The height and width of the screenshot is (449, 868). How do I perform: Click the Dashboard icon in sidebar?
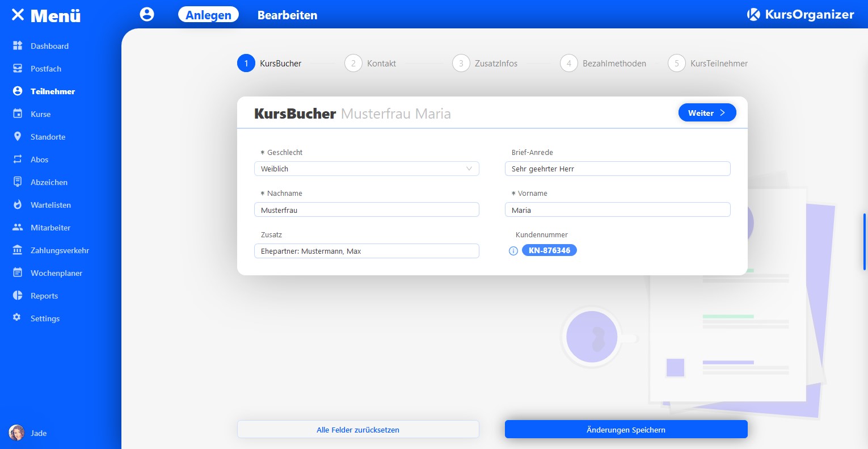(18, 46)
